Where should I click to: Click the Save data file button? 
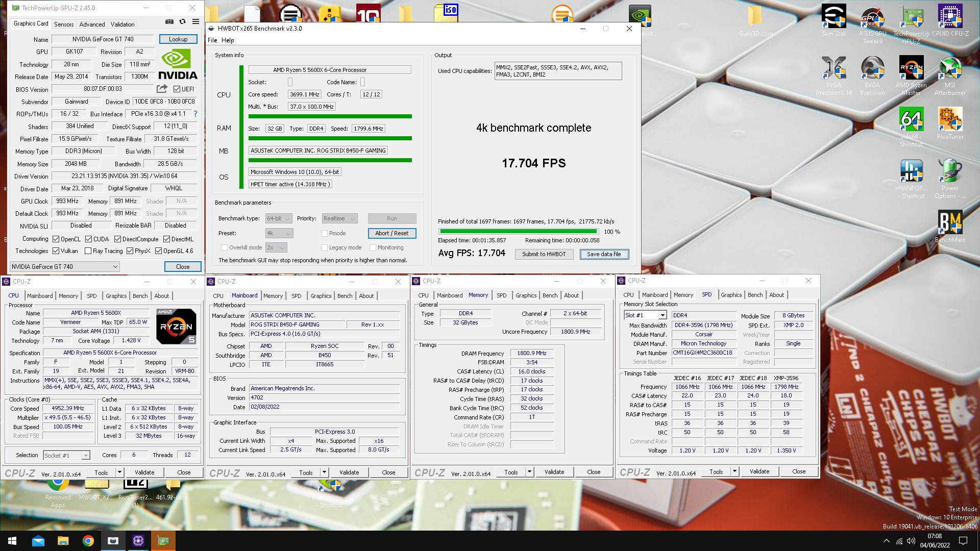click(604, 254)
